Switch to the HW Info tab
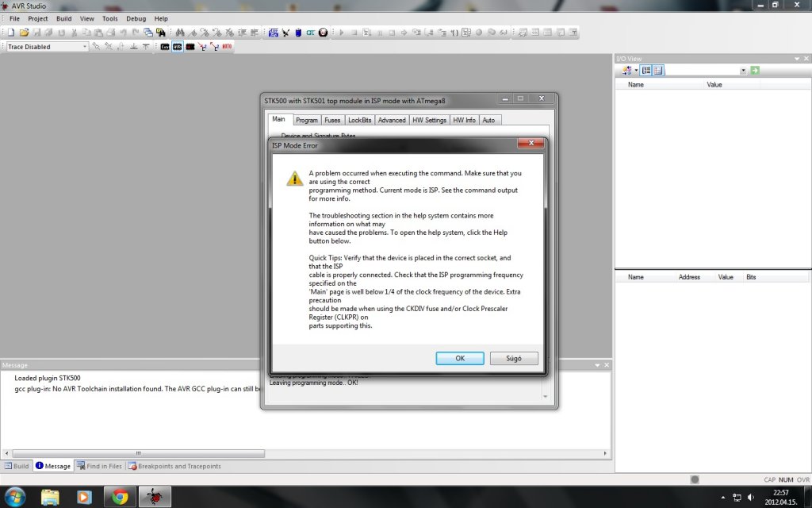812x508 pixels. click(464, 121)
